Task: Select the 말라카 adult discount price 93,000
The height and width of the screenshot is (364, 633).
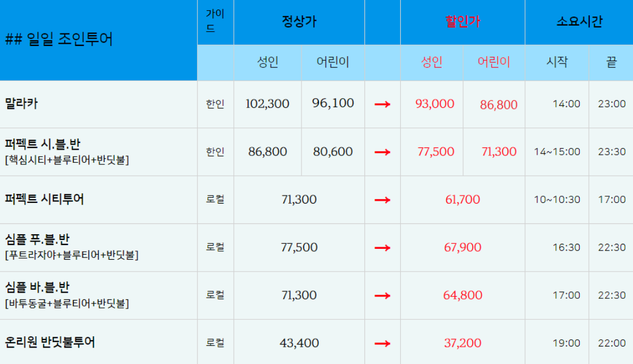Action: [x=435, y=104]
